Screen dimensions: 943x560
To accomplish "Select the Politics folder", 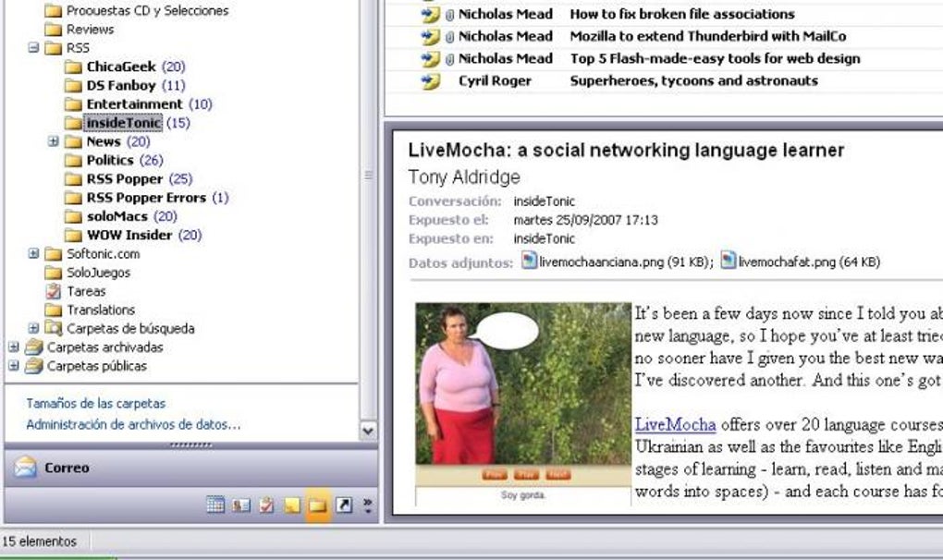I will 110,160.
